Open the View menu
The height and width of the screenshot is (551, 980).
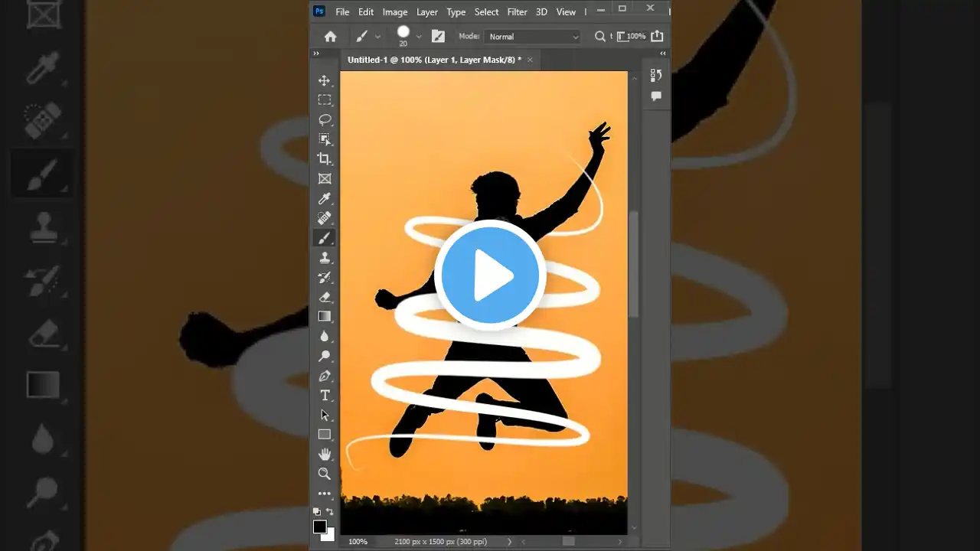pyautogui.click(x=566, y=11)
